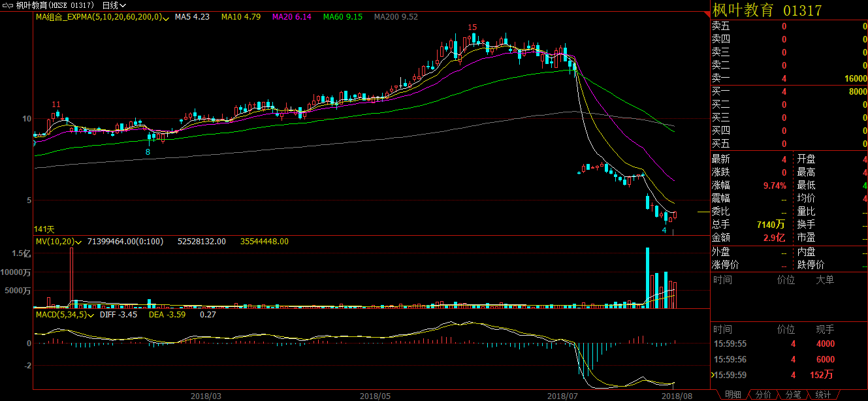Image resolution: width=868 pixels, height=401 pixels.
Task: Click the tallest cyan volume bar
Action: (x=647, y=278)
